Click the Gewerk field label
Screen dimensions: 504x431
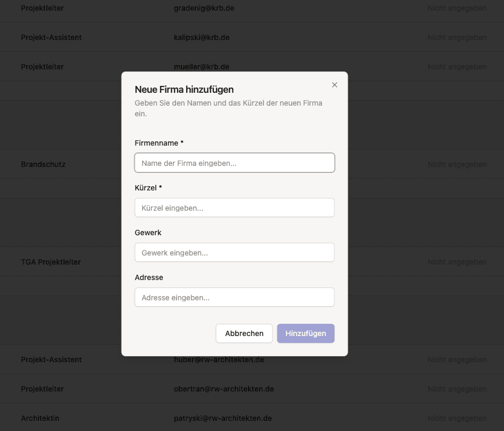click(148, 233)
